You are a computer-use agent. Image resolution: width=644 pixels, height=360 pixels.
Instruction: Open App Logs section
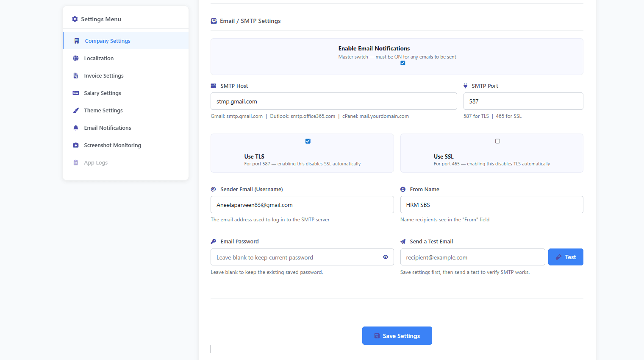point(126,162)
